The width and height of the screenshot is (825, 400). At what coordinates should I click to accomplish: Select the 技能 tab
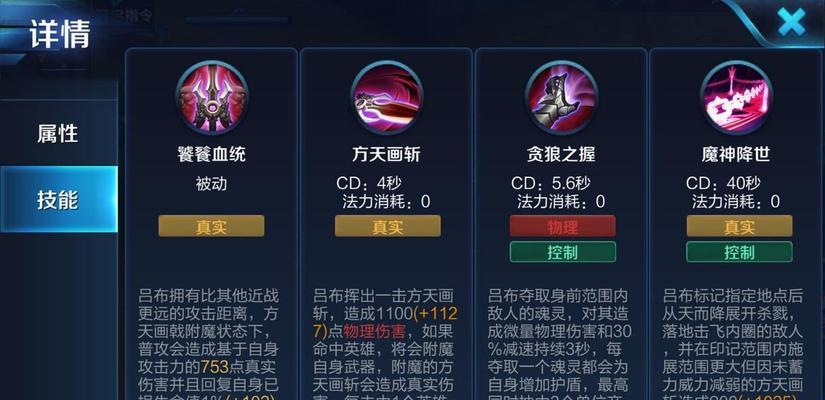[58, 199]
